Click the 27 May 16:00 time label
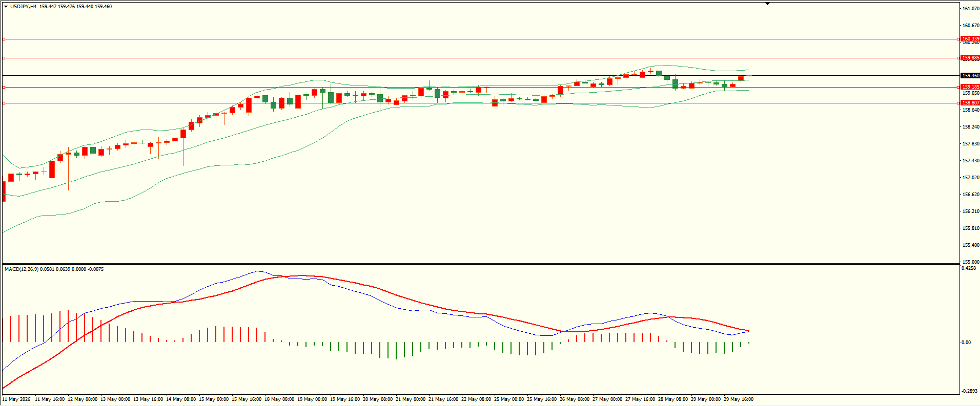Image resolution: width=980 pixels, height=406 pixels. (x=640, y=399)
